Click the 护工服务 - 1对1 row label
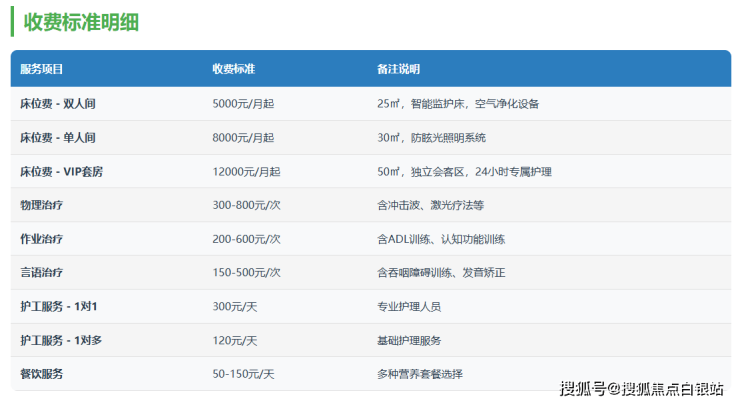The width and height of the screenshot is (740, 405). (x=59, y=306)
